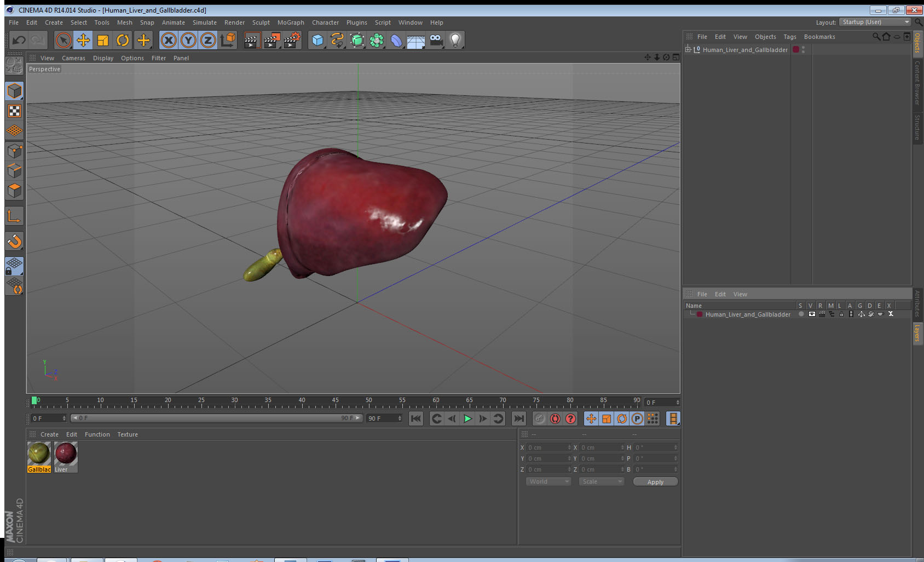Open the Layout dropdown Startup (User)
The height and width of the screenshot is (562, 924).
[x=876, y=22]
